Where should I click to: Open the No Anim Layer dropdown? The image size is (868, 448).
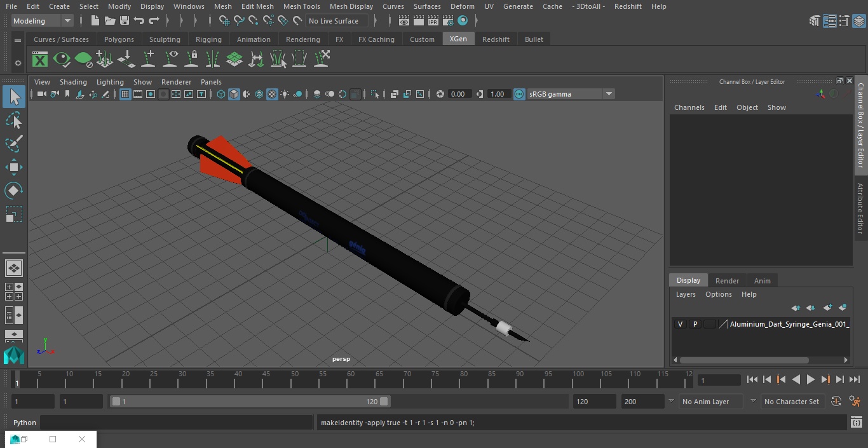(x=712, y=402)
